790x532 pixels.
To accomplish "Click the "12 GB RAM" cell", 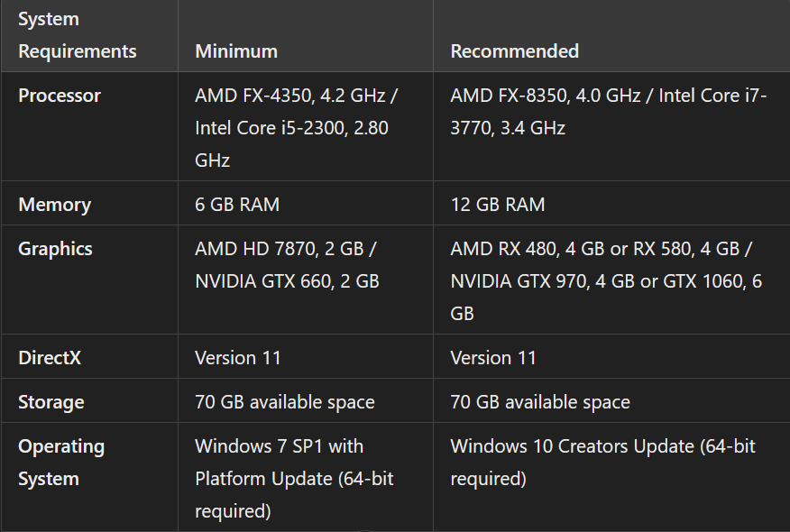I will click(498, 205).
